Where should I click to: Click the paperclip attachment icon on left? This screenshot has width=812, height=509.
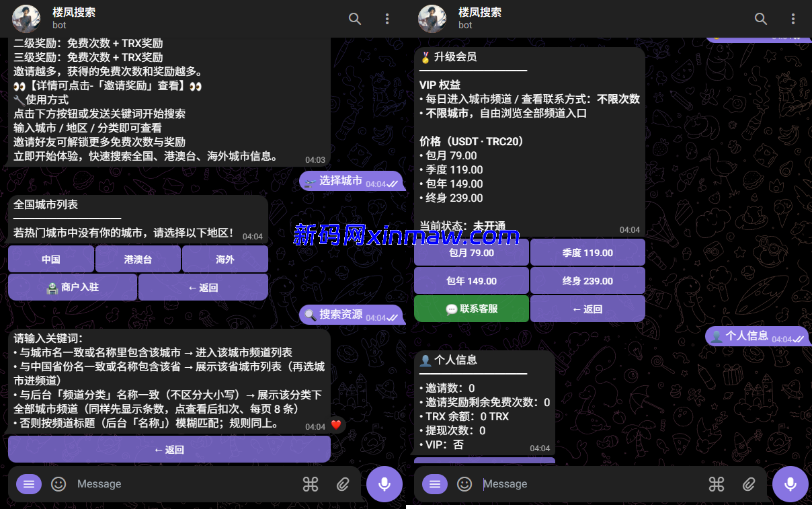coord(343,483)
